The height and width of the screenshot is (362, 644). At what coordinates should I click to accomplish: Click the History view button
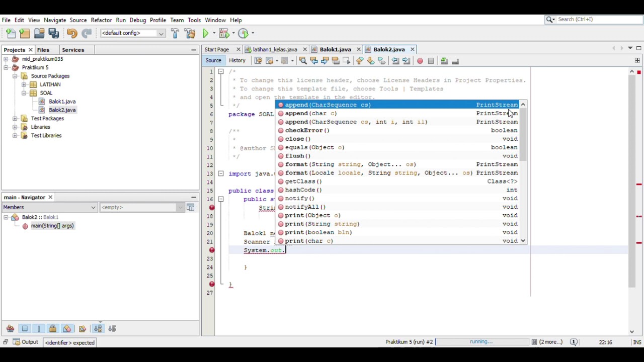[237, 61]
